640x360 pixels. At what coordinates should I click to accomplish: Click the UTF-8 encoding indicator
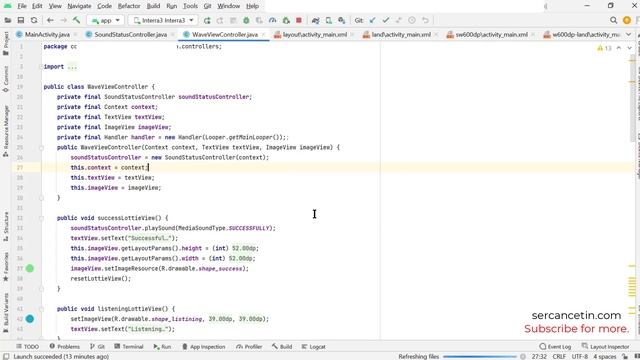579,357
